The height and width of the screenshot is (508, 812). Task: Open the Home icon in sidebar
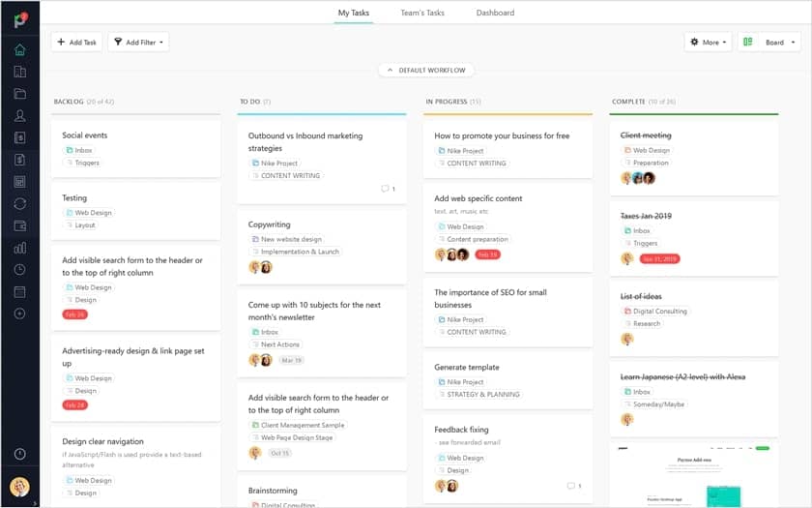click(x=19, y=49)
